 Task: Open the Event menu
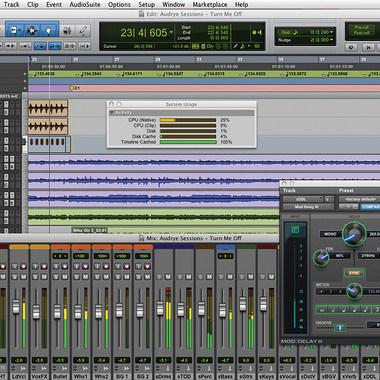click(54, 5)
